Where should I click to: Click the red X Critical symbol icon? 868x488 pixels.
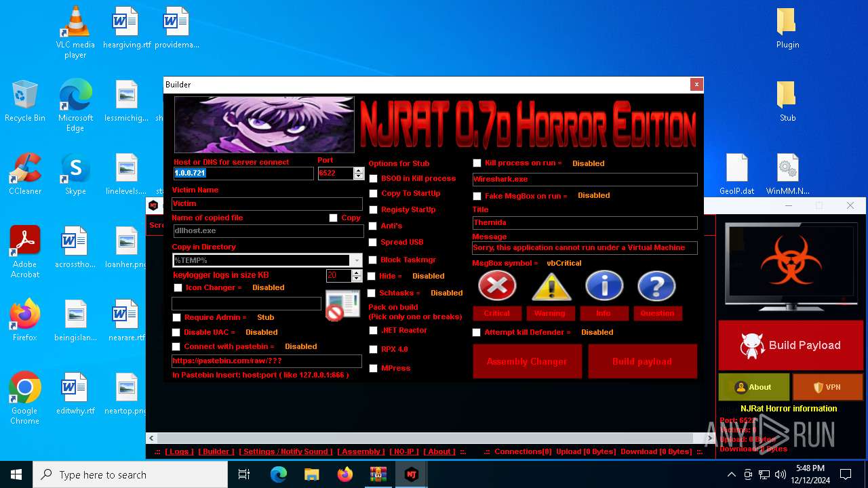click(497, 286)
